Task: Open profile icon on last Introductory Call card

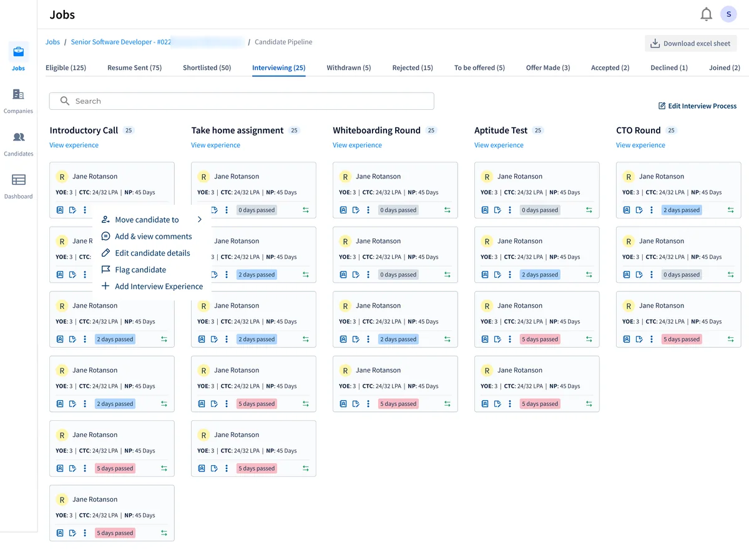Action: (x=60, y=533)
